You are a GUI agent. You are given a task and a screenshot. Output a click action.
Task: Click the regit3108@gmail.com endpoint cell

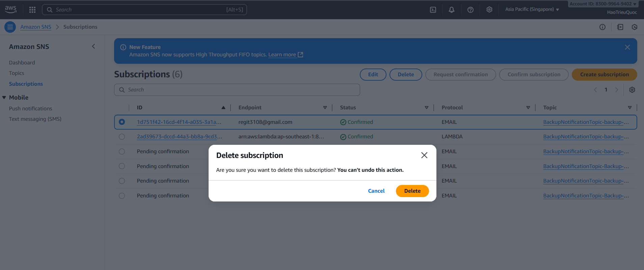pyautogui.click(x=265, y=122)
